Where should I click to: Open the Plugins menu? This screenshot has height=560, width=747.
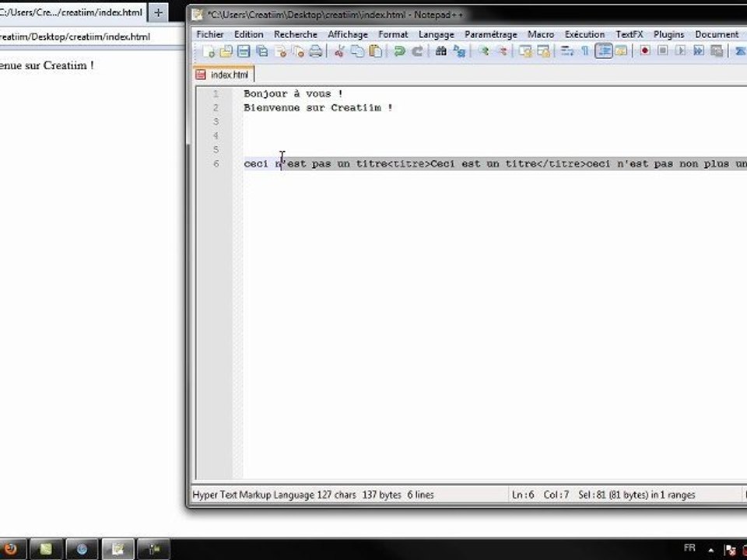point(669,34)
